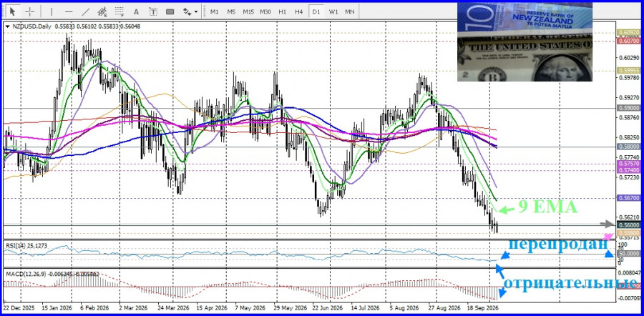644x316 pixels.
Task: Switch chart to MN timeframe
Action: (349, 11)
